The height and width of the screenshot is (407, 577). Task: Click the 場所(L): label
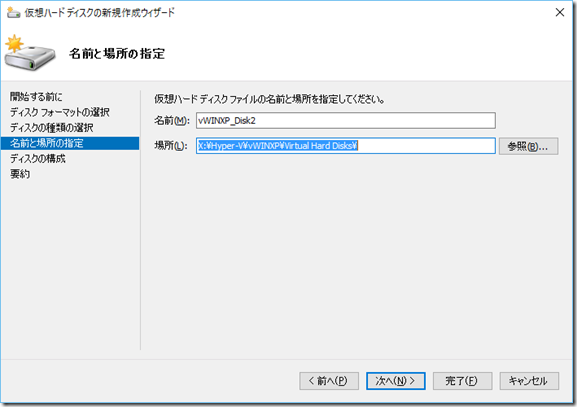pos(171,146)
